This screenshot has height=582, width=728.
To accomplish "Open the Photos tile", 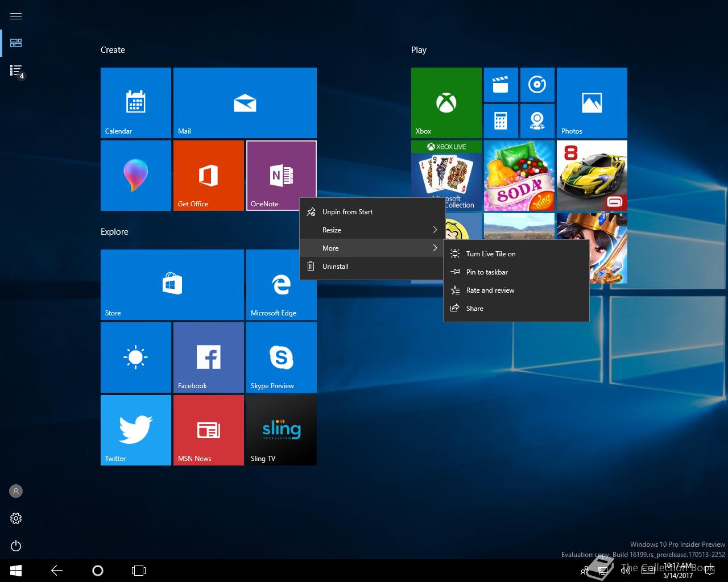I will 592,103.
